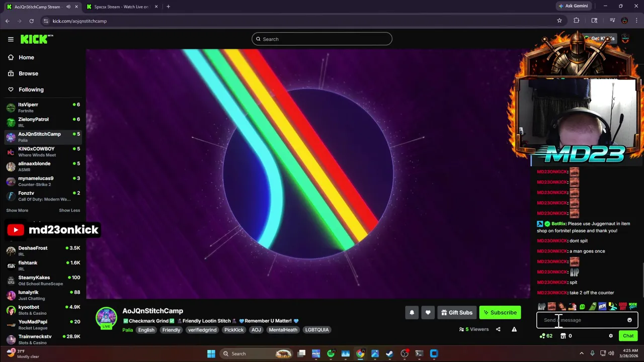Image resolution: width=644 pixels, height=362 pixels.
Task: Open Chrome extensions puzzle icon
Action: click(577, 21)
